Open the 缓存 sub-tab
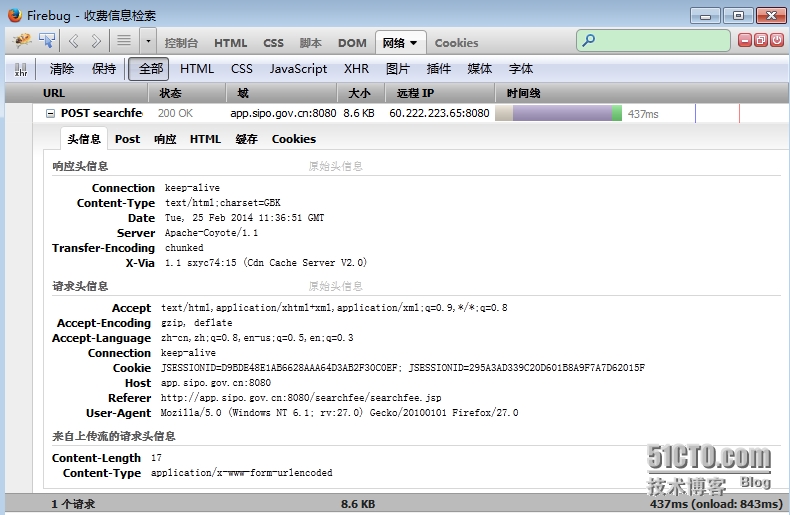Screen dimensions: 790x515 [246, 139]
